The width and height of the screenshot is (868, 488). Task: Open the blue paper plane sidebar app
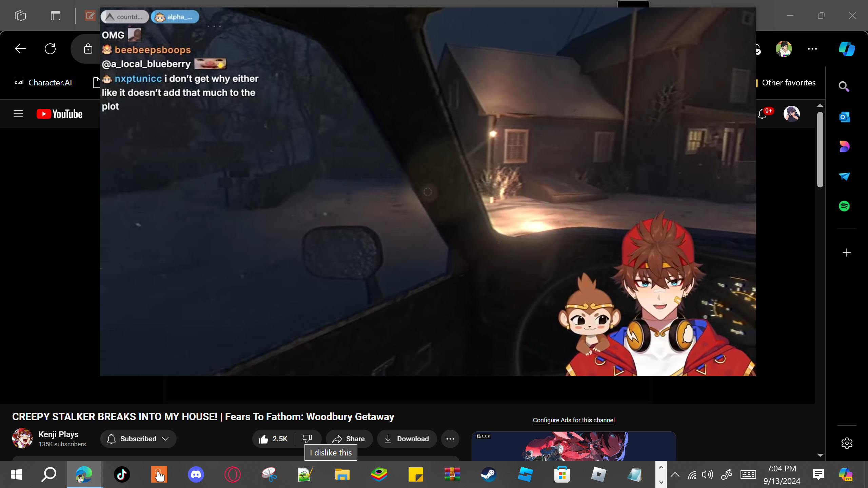click(844, 176)
